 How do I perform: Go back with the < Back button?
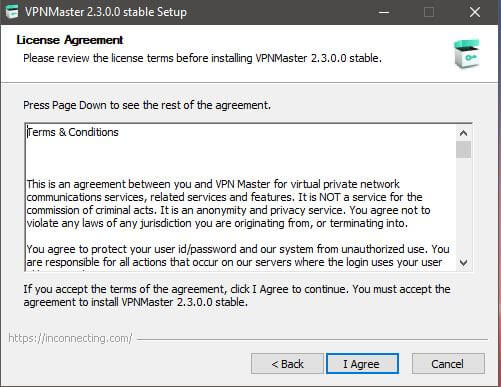coord(287,364)
